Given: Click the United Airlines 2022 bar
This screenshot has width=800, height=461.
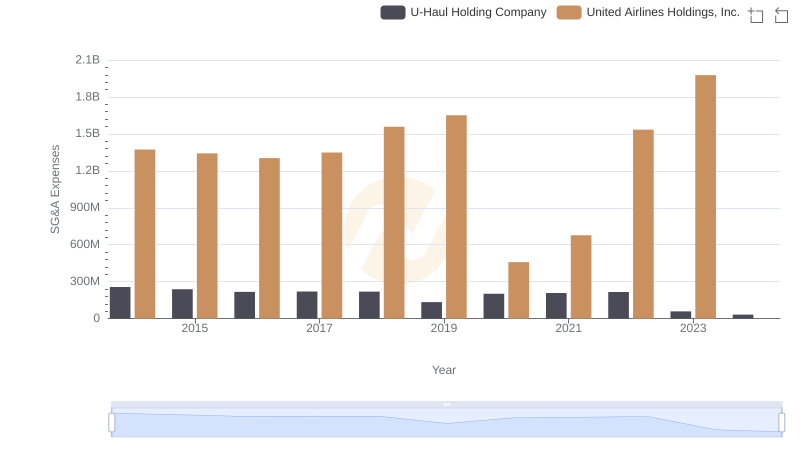Looking at the screenshot, I should pyautogui.click(x=643, y=223).
